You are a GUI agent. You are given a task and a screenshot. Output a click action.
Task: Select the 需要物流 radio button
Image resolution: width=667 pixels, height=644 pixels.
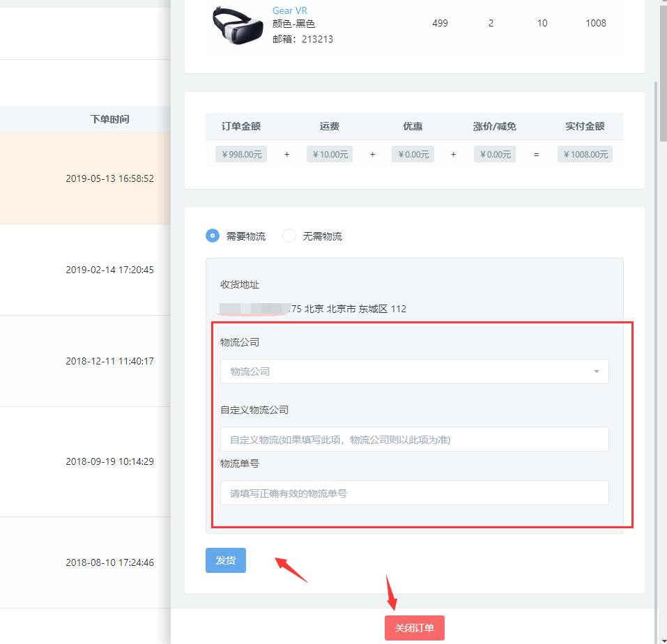tap(213, 236)
